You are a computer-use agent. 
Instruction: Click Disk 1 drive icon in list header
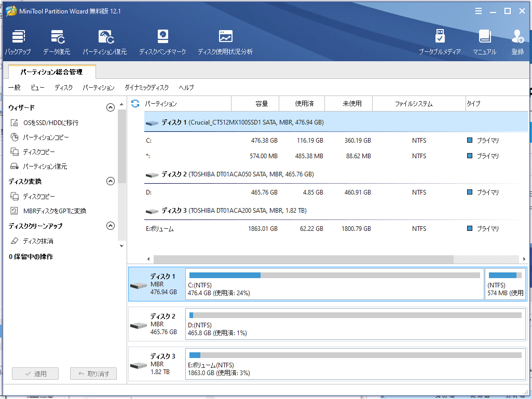(152, 123)
